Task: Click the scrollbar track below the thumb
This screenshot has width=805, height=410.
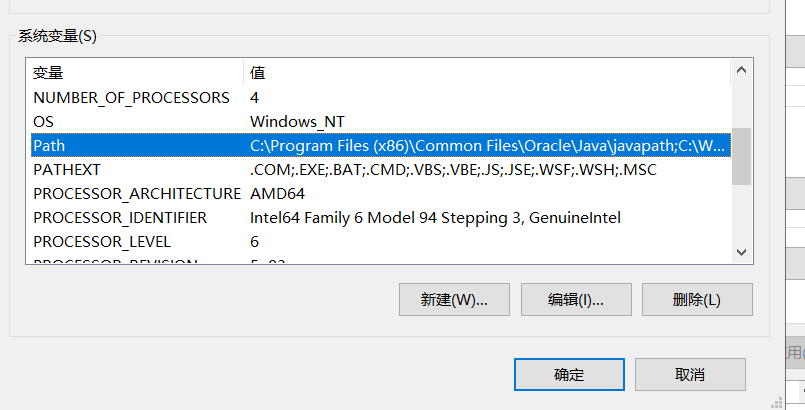Action: [741, 213]
